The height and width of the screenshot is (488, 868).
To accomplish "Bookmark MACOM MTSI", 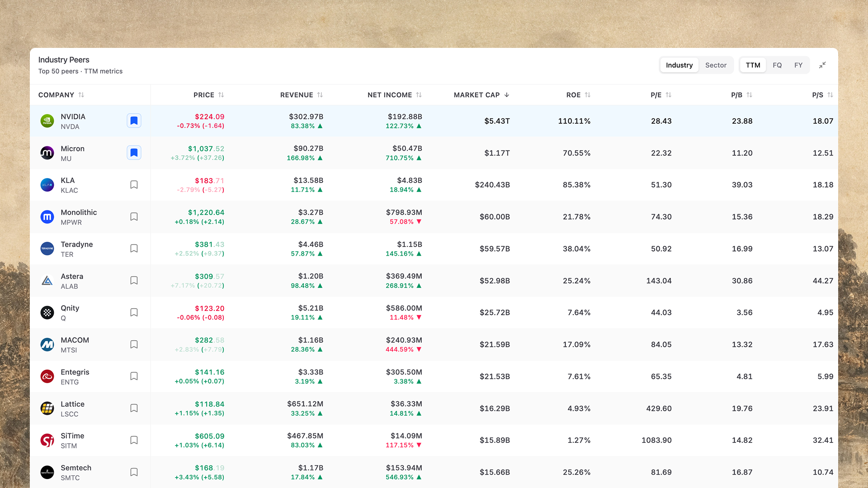I will pyautogui.click(x=134, y=344).
